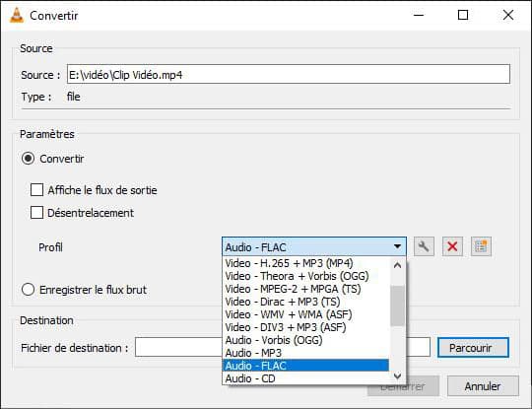Close the Convertir window

click(508, 15)
